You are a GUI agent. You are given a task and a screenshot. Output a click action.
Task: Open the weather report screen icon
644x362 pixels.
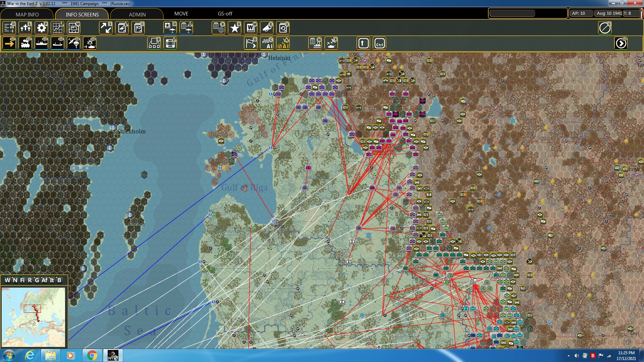pyautogui.click(x=73, y=28)
